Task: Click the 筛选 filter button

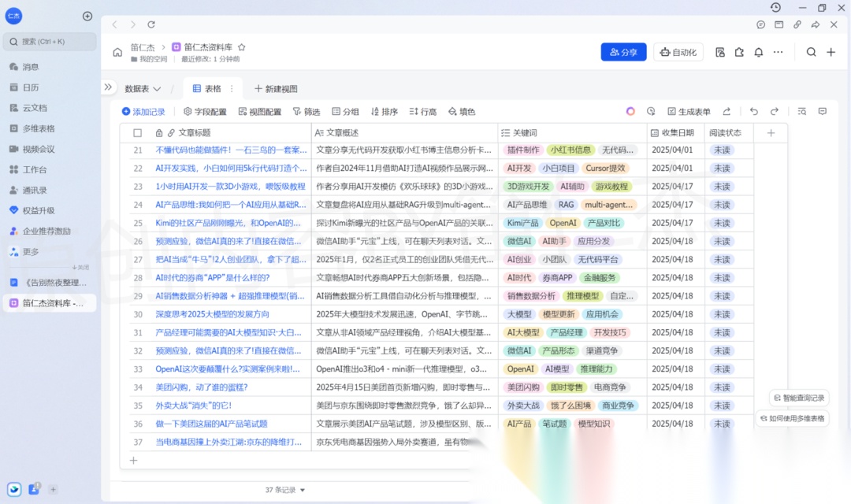Action: coord(306,111)
